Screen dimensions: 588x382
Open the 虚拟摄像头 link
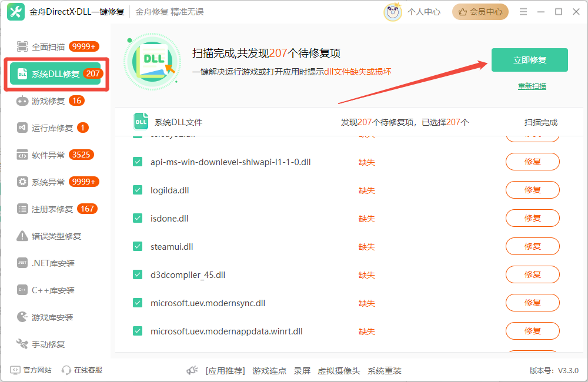(339, 371)
